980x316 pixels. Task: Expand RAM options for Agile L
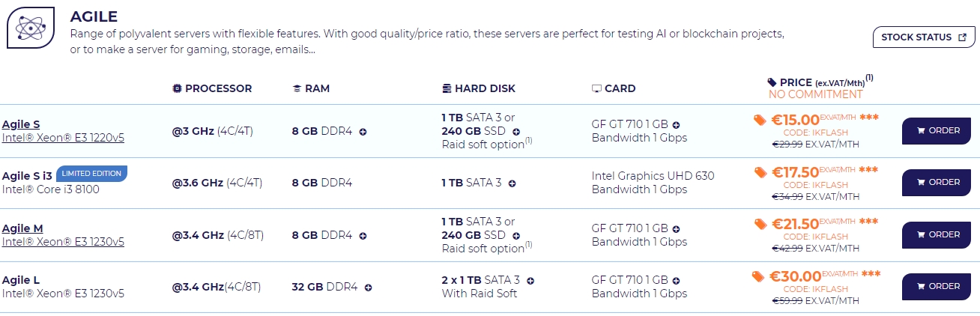coord(369,287)
